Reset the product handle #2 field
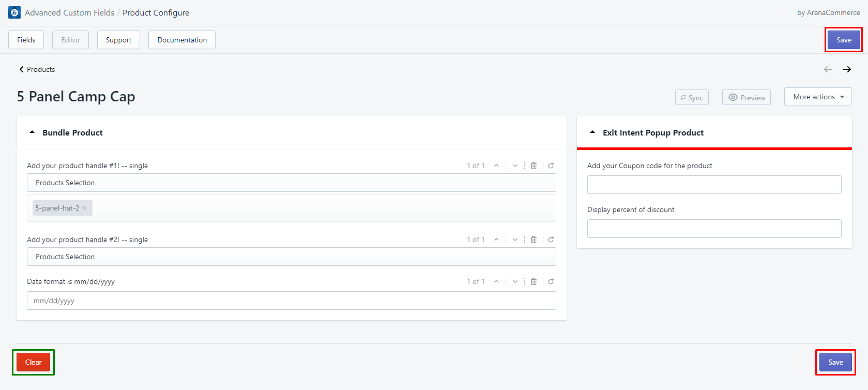Viewport: 868px width, 390px height. point(551,239)
